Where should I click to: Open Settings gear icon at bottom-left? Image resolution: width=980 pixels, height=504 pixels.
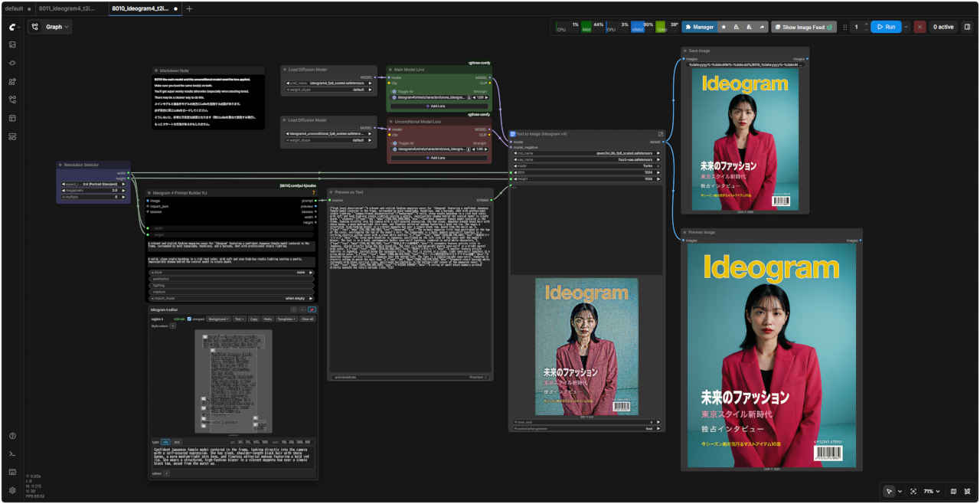12,490
